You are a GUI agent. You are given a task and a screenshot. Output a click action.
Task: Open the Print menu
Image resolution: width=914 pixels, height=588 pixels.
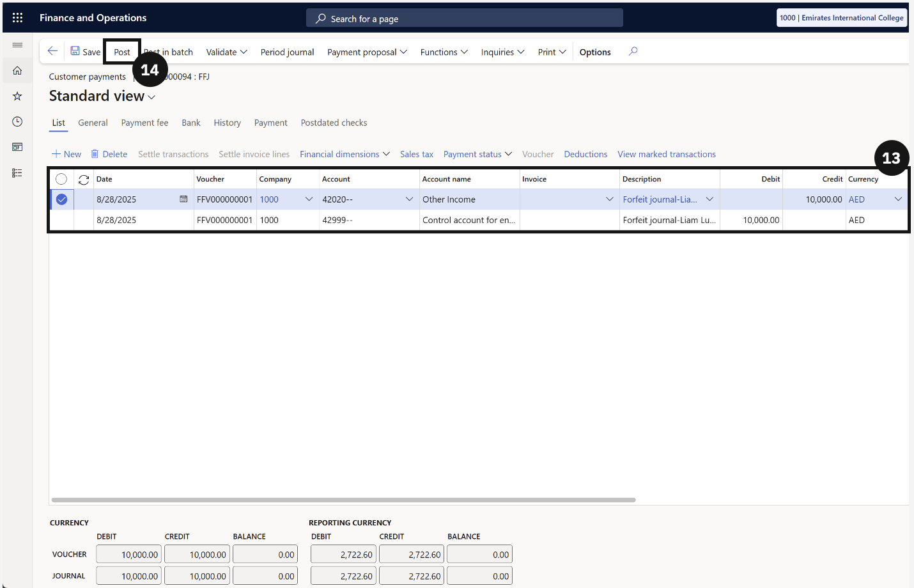(x=552, y=52)
